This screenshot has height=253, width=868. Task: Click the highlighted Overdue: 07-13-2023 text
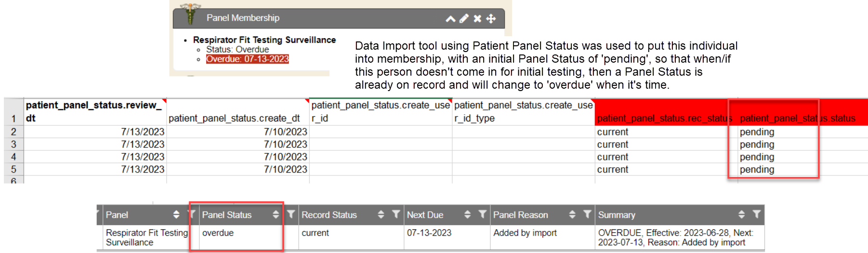(x=247, y=59)
